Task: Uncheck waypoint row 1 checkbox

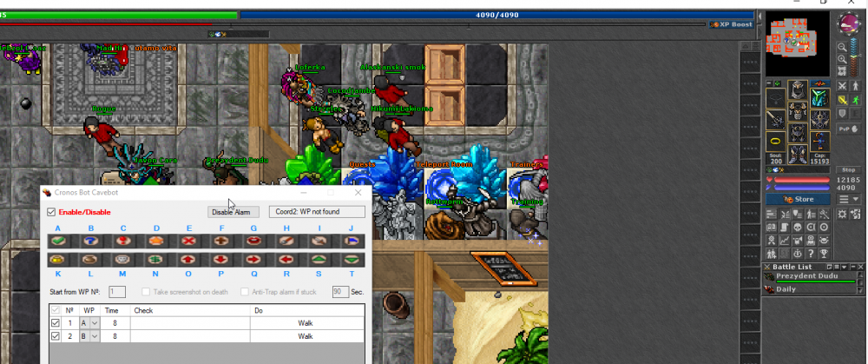Action: 56,323
